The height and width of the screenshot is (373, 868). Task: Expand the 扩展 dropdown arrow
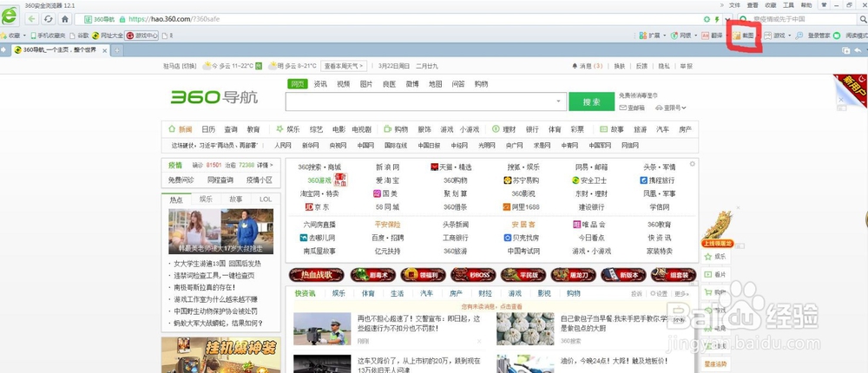tap(664, 36)
